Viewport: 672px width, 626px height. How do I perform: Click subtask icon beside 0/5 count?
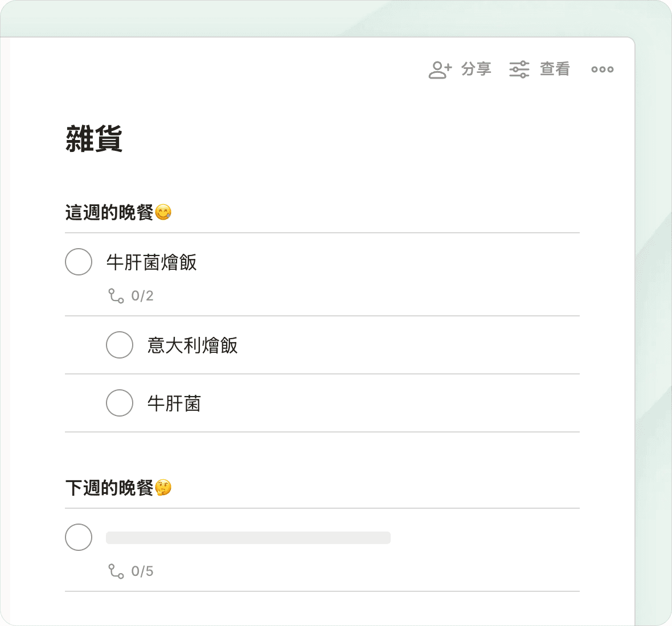pos(116,571)
